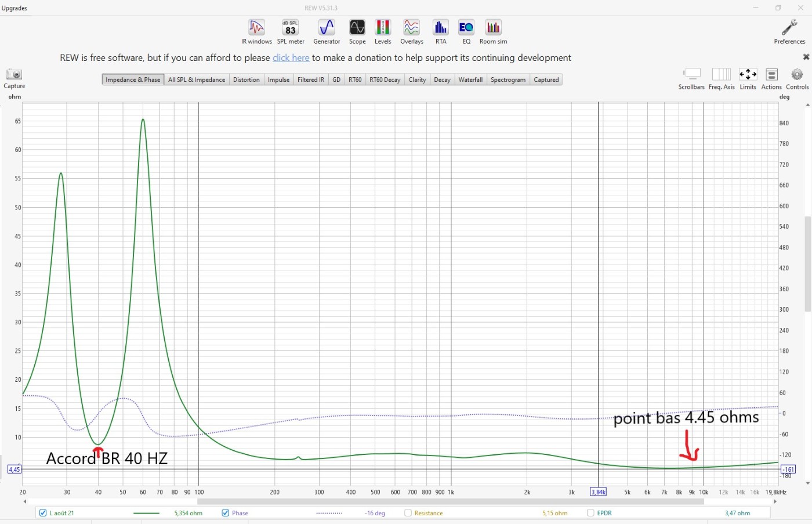Screen dimensions: 812x524
Task: Open the SPL meter
Action: point(291,32)
